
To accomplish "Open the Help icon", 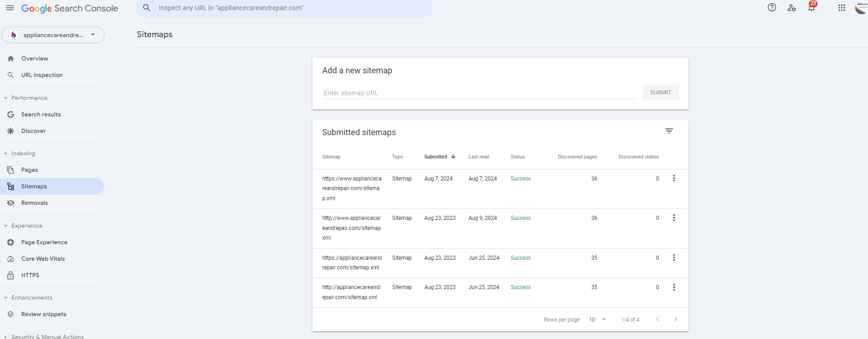I will (772, 8).
